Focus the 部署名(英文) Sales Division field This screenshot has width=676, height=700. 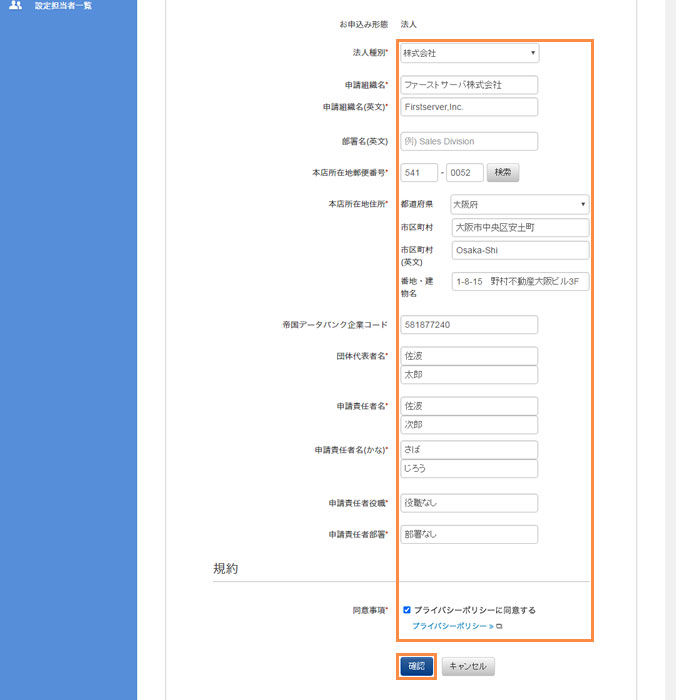469,142
